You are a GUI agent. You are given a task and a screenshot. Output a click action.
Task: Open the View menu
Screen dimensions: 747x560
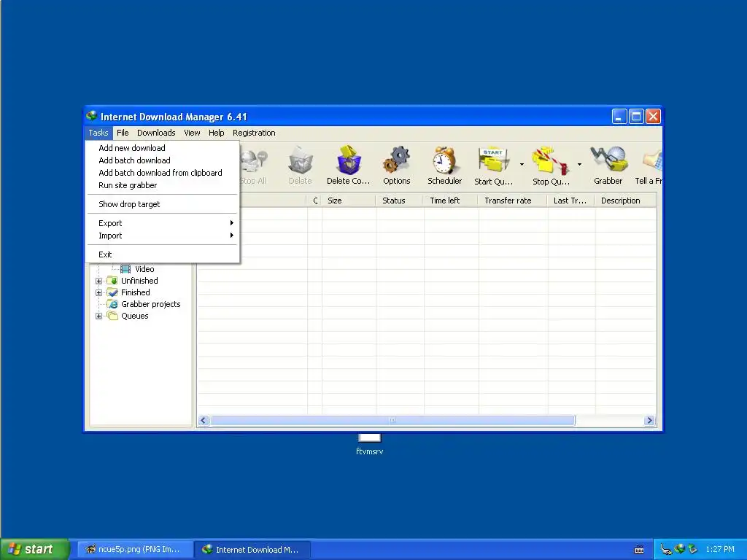192,133
